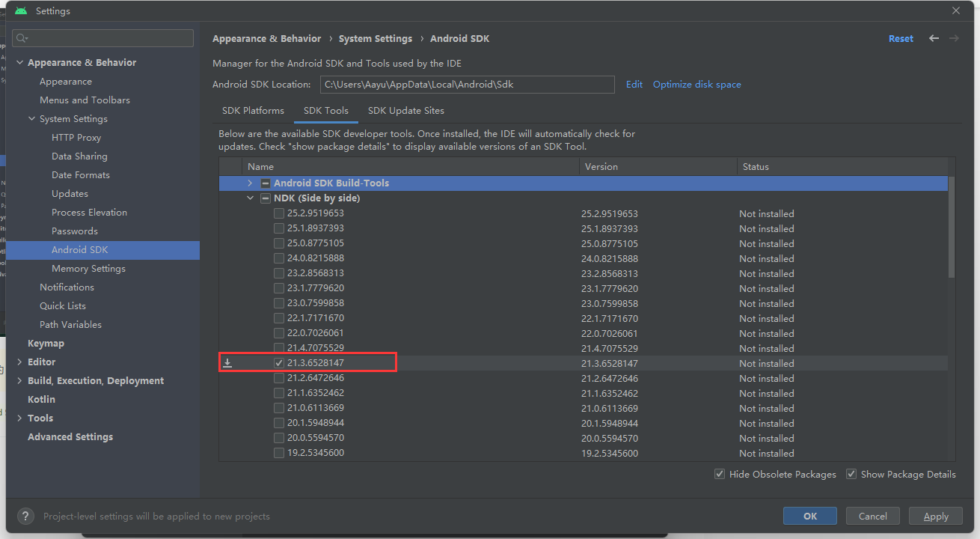The image size is (980, 539).
Task: Click the Optimize disk space link
Action: 696,85
